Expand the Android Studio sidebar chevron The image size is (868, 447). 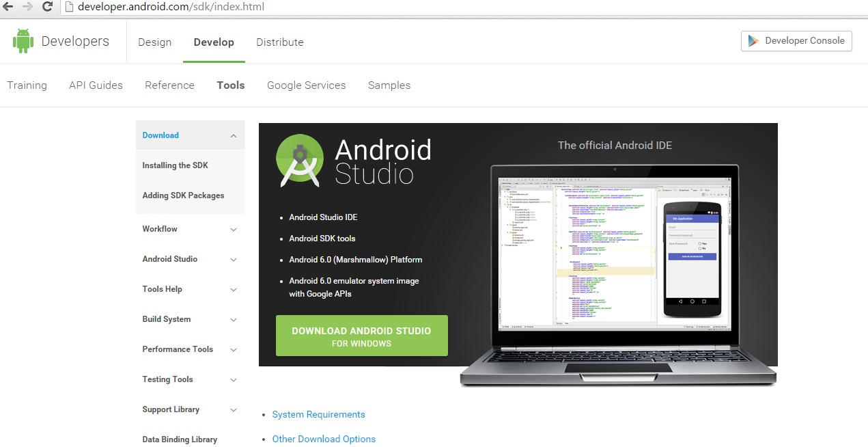tap(234, 260)
